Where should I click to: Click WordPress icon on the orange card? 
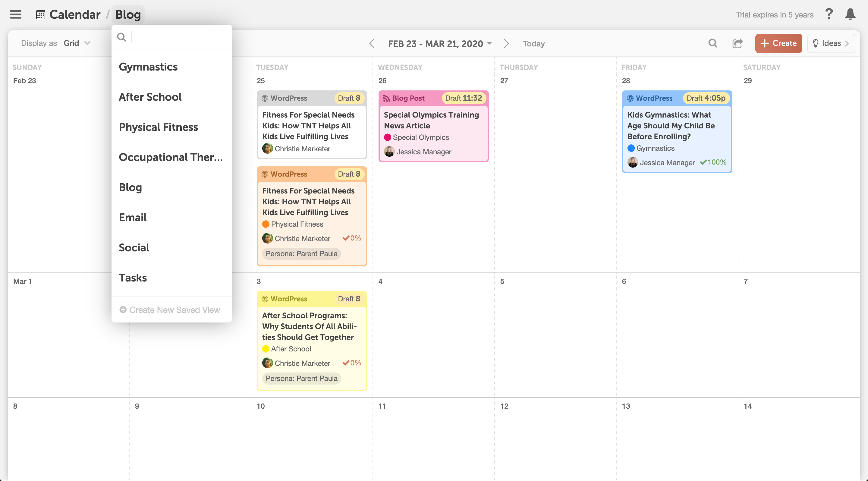point(265,174)
